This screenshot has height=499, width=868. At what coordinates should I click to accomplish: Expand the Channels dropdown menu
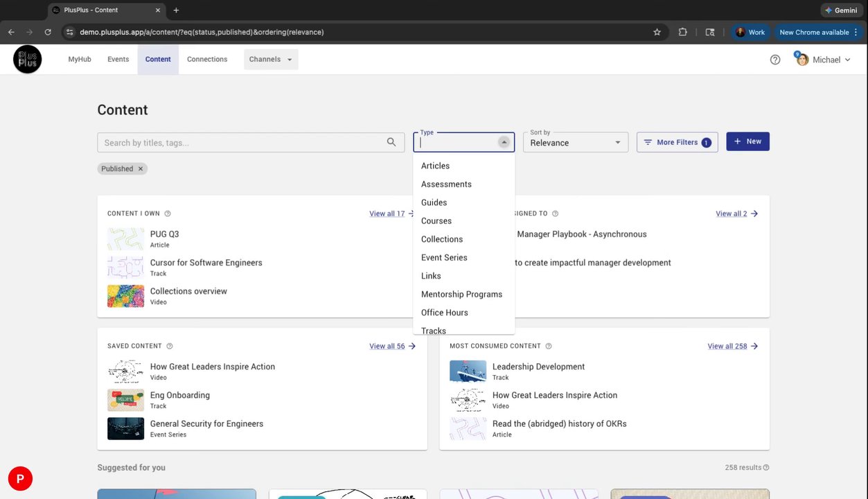(x=271, y=60)
